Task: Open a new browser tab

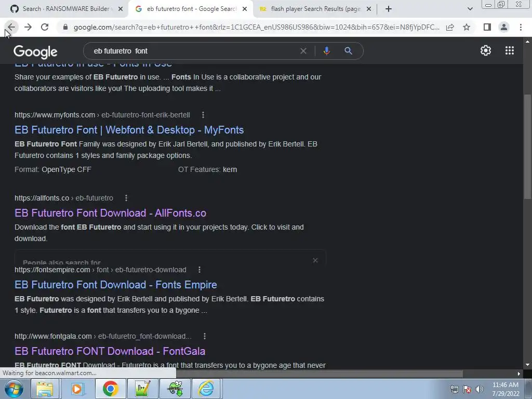Action: click(x=389, y=9)
